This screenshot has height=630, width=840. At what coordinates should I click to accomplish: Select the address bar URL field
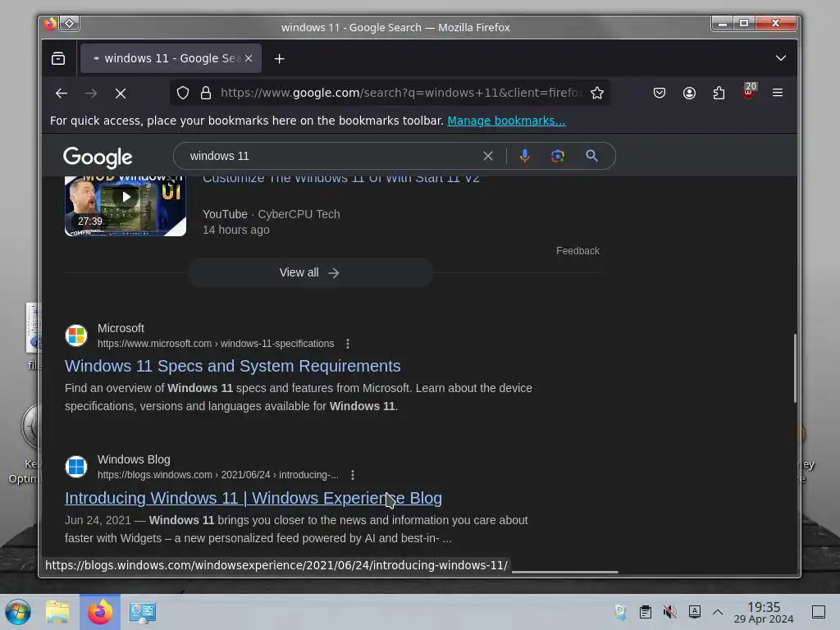click(399, 94)
